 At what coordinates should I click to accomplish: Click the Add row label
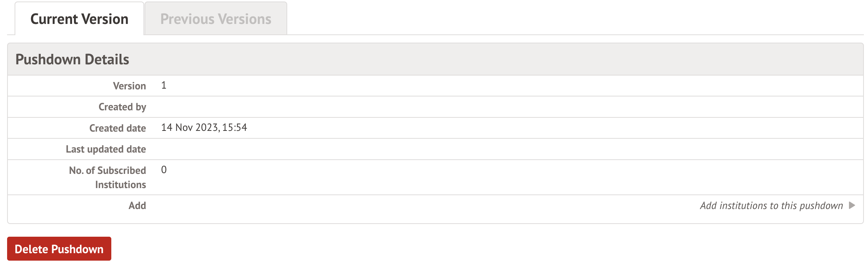click(137, 206)
